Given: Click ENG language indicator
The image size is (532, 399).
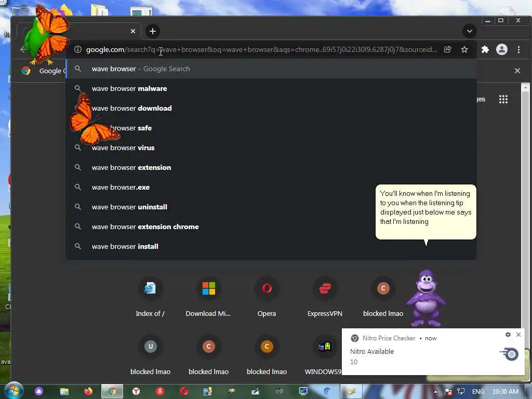Looking at the screenshot, I should [x=478, y=392].
